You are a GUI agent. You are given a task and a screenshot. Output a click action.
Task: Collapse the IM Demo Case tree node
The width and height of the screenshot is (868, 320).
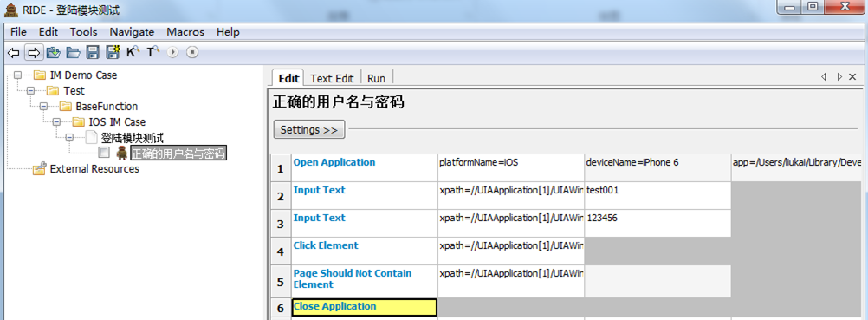(x=17, y=75)
